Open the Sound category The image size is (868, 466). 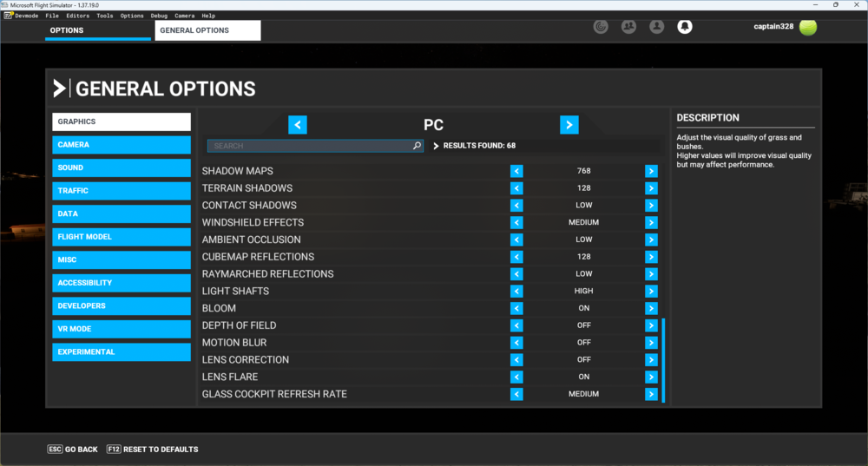coord(122,167)
